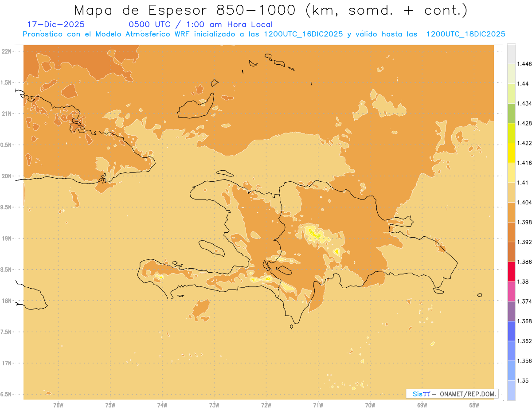Screen dimensions: 532x411
Task: Click the colorbar value "1.446"
Action: click(524, 64)
